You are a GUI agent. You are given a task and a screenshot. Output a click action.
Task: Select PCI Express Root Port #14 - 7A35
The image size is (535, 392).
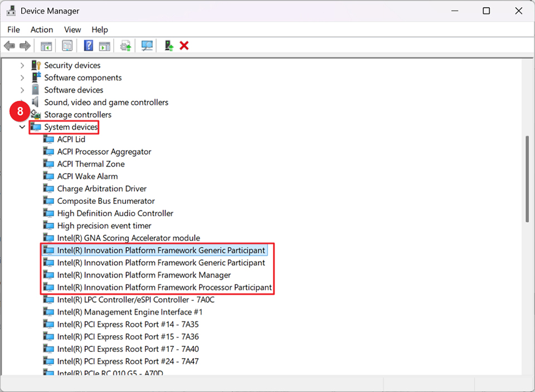click(x=128, y=324)
